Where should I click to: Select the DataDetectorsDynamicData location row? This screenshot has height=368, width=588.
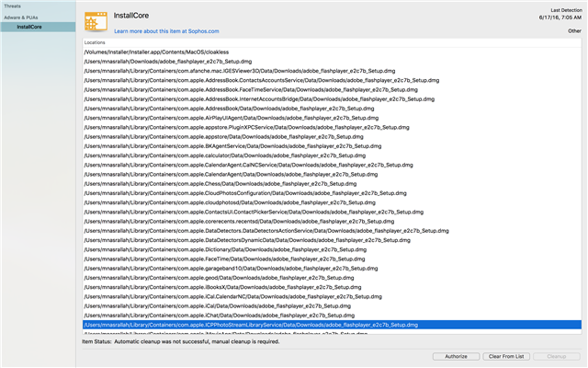coord(332,240)
